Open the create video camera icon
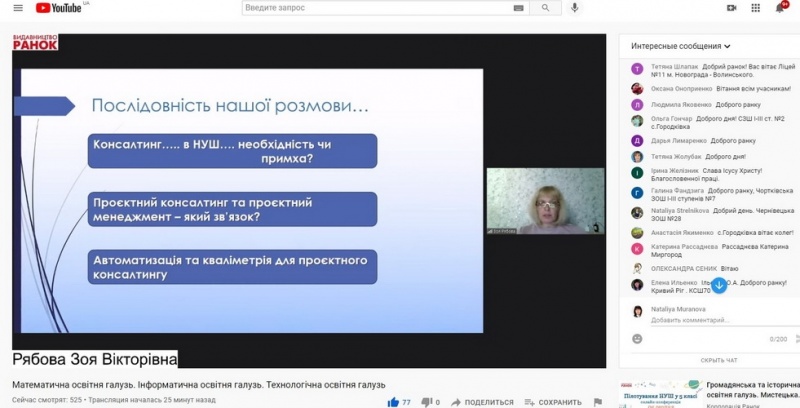800x408 pixels. pos(732,8)
